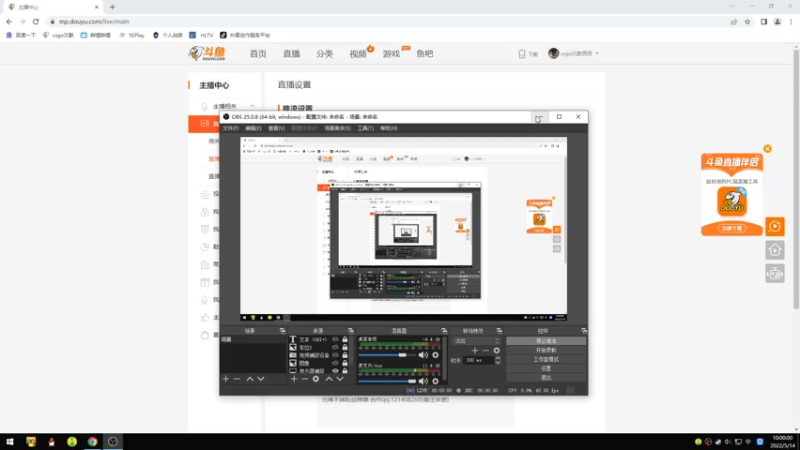Toggle lock on the image source
The image size is (800, 450).
(345, 363)
